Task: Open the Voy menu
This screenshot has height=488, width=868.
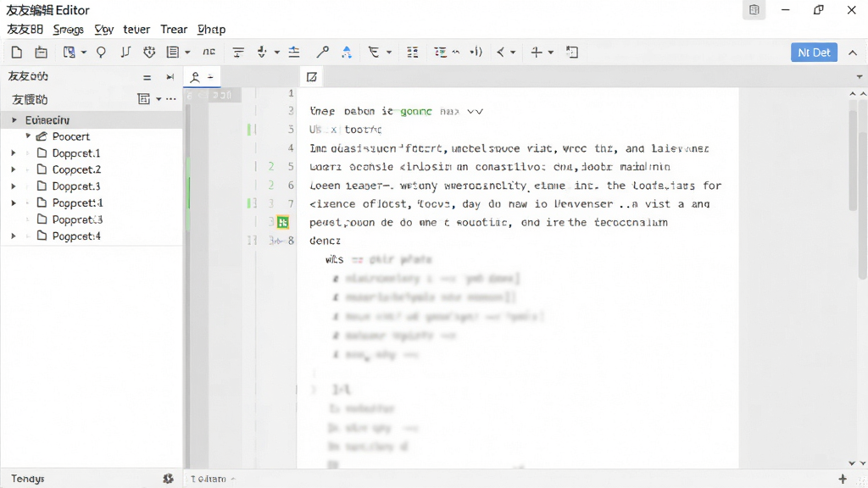Action: (x=104, y=30)
